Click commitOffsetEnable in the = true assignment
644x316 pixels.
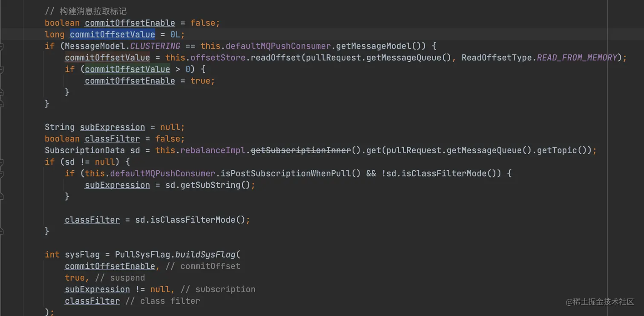[130, 81]
